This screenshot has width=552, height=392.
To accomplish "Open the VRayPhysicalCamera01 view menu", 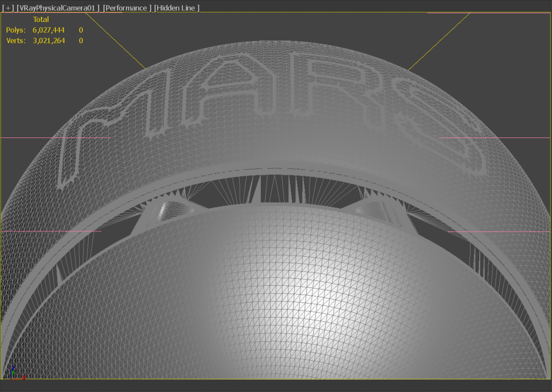I will click(58, 8).
